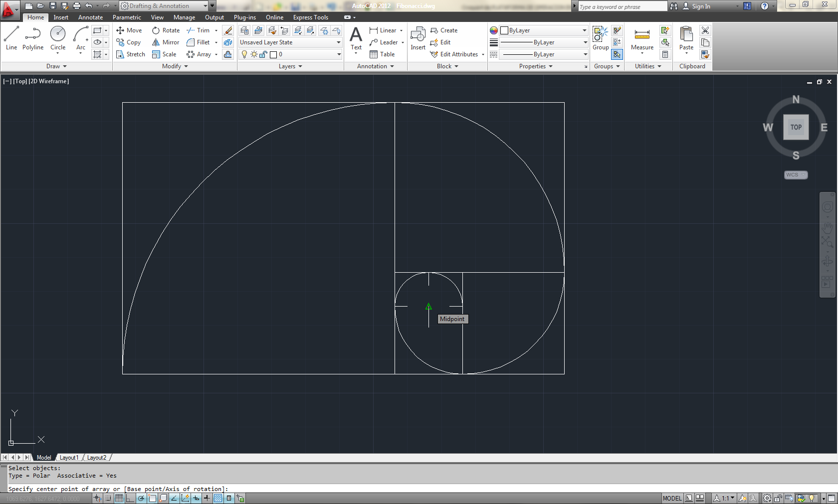Open the ByLayer object color dropdown
The image size is (838, 504).
coord(544,30)
